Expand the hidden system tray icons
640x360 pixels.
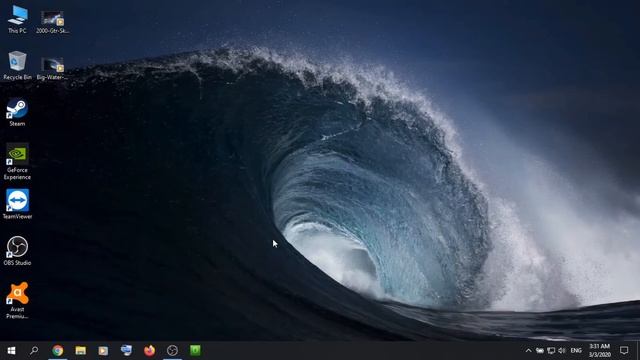(529, 351)
